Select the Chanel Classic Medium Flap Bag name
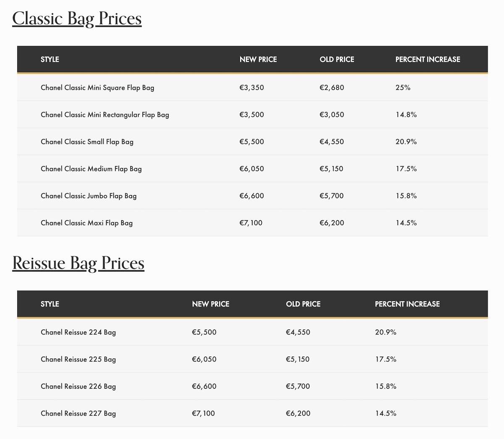 click(x=91, y=169)
